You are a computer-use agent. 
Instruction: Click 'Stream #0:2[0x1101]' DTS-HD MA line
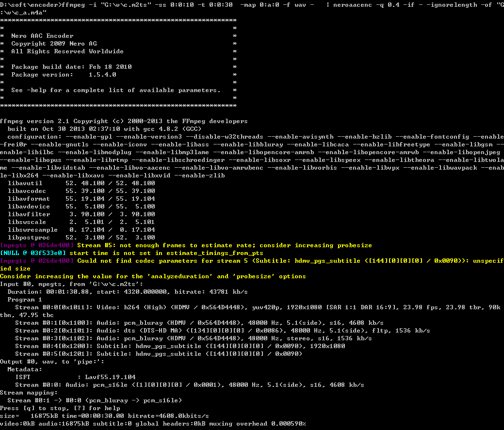tap(223, 331)
